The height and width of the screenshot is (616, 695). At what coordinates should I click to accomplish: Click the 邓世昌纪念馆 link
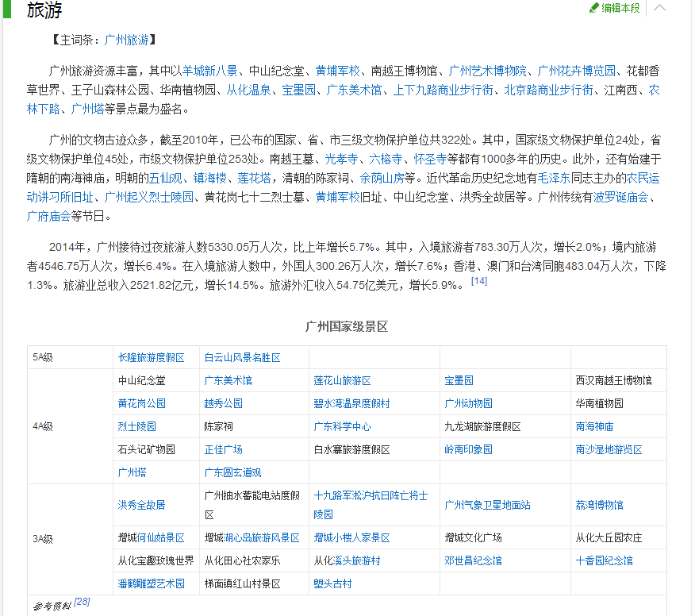tap(474, 561)
